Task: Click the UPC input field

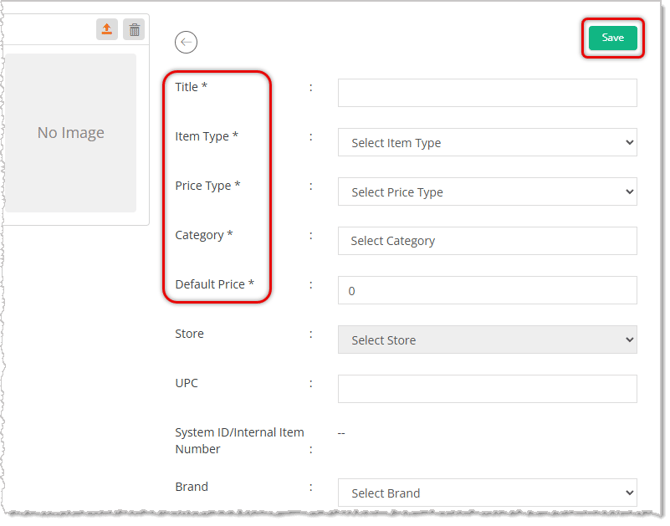Action: (x=488, y=389)
